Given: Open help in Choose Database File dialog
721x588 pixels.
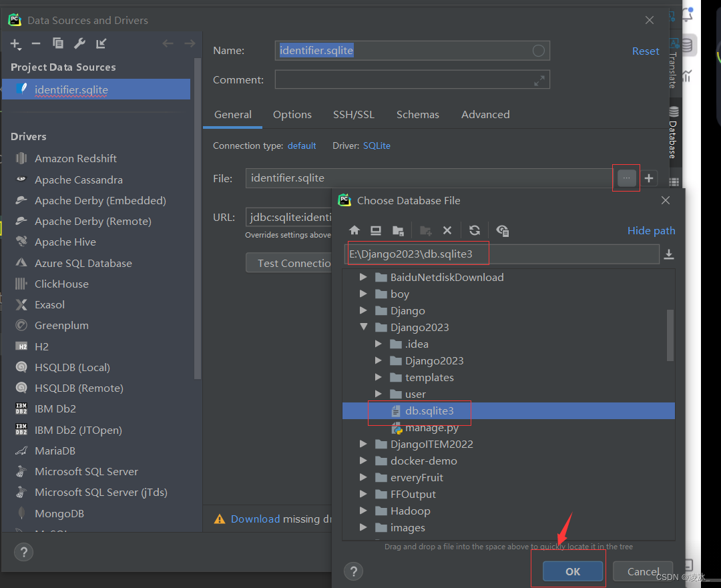Looking at the screenshot, I should 354,571.
